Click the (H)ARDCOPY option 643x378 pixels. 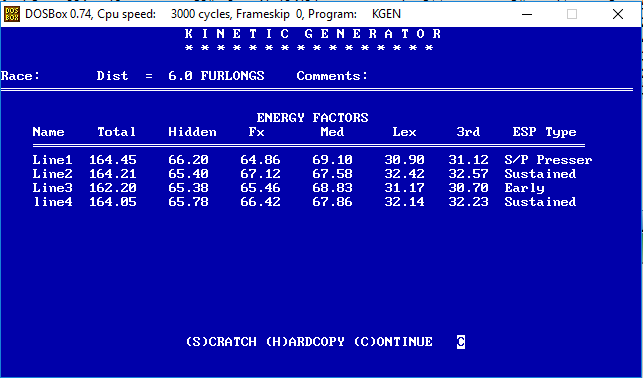pyautogui.click(x=305, y=342)
